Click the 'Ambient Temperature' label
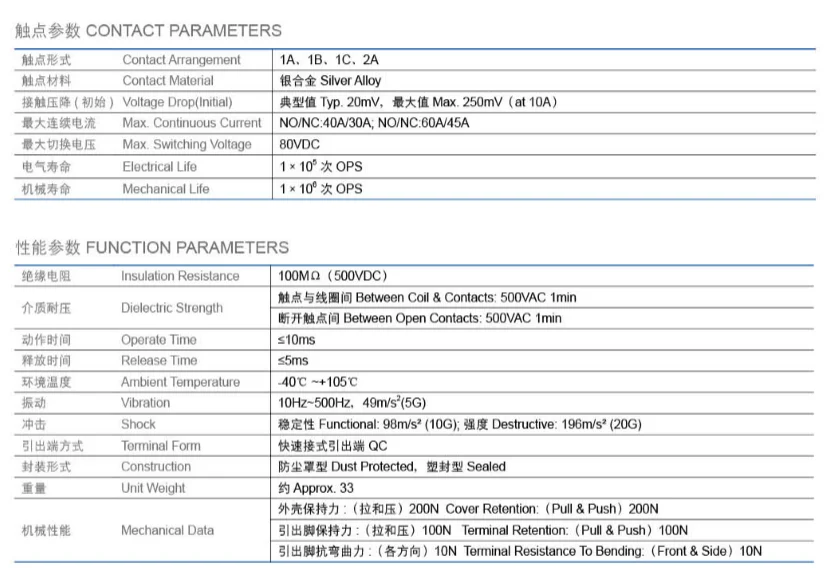The height and width of the screenshot is (570, 825). (x=180, y=382)
